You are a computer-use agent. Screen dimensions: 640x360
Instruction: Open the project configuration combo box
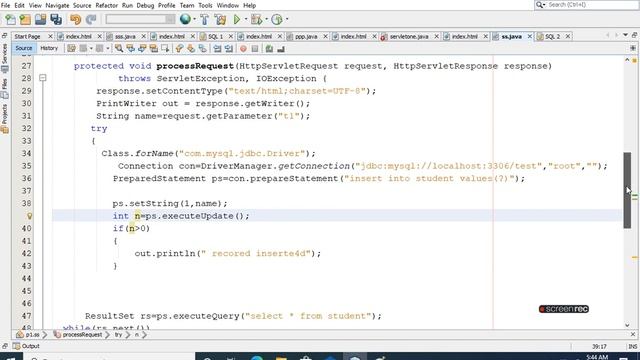point(140,19)
